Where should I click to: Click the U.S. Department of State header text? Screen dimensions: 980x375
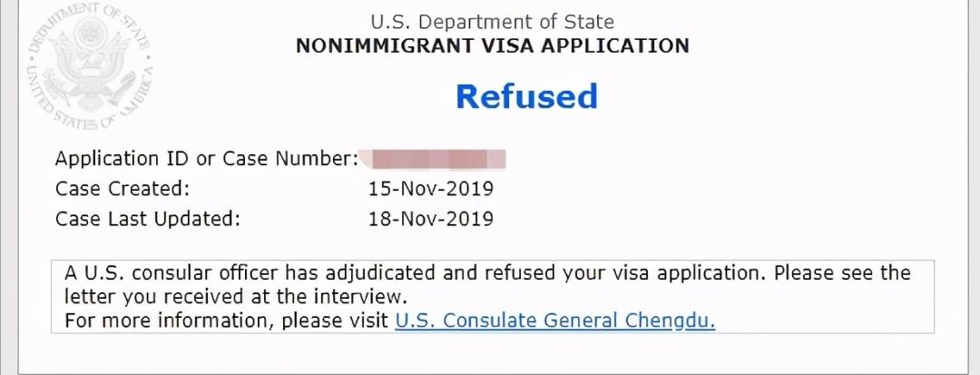click(492, 22)
